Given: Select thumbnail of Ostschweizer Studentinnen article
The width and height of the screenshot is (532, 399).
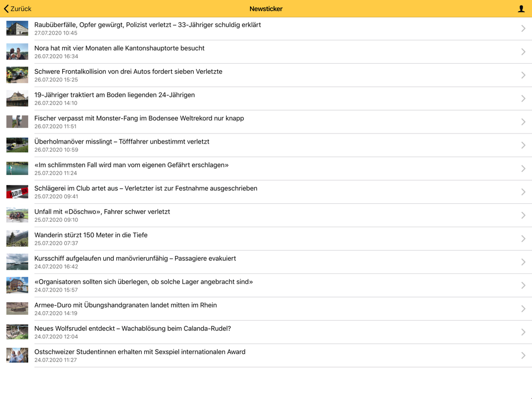Looking at the screenshot, I should tap(18, 355).
